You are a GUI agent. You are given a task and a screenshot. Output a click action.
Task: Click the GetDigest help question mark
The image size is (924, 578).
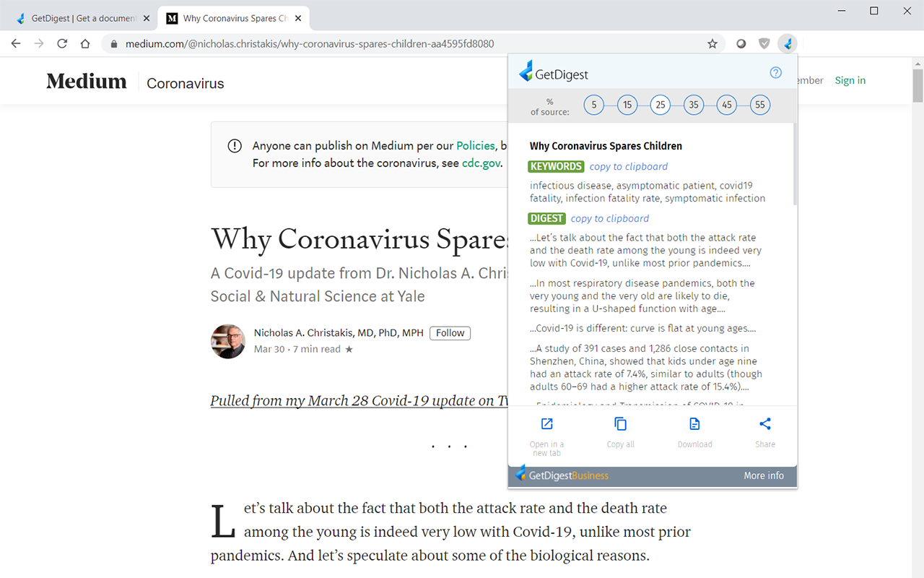[x=775, y=72]
